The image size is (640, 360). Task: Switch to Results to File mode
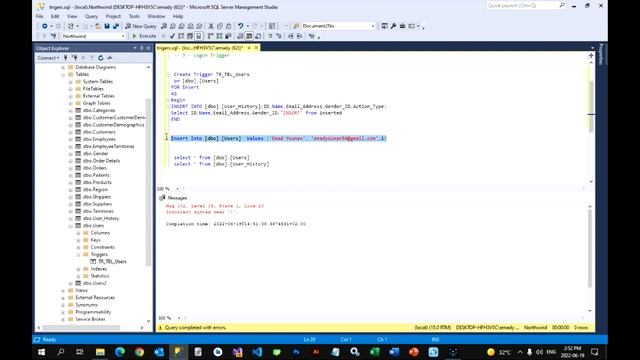(258, 36)
